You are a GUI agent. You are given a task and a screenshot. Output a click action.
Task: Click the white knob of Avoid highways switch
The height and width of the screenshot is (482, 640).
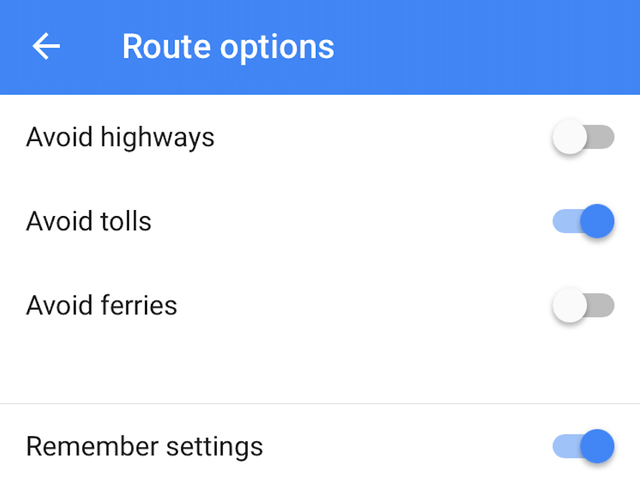point(569,138)
